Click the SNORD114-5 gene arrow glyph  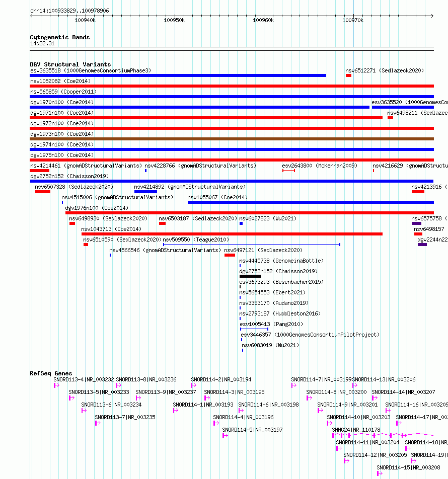pyautogui.click(x=225, y=436)
